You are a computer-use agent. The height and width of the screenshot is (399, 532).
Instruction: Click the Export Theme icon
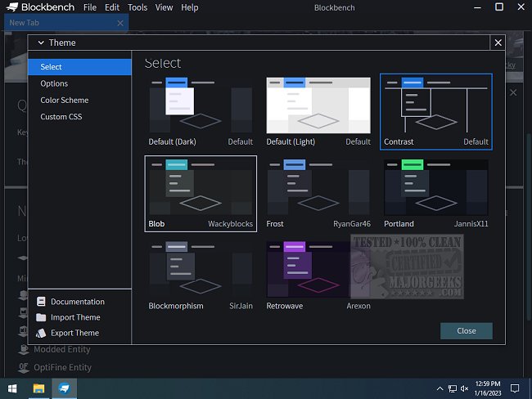click(41, 333)
